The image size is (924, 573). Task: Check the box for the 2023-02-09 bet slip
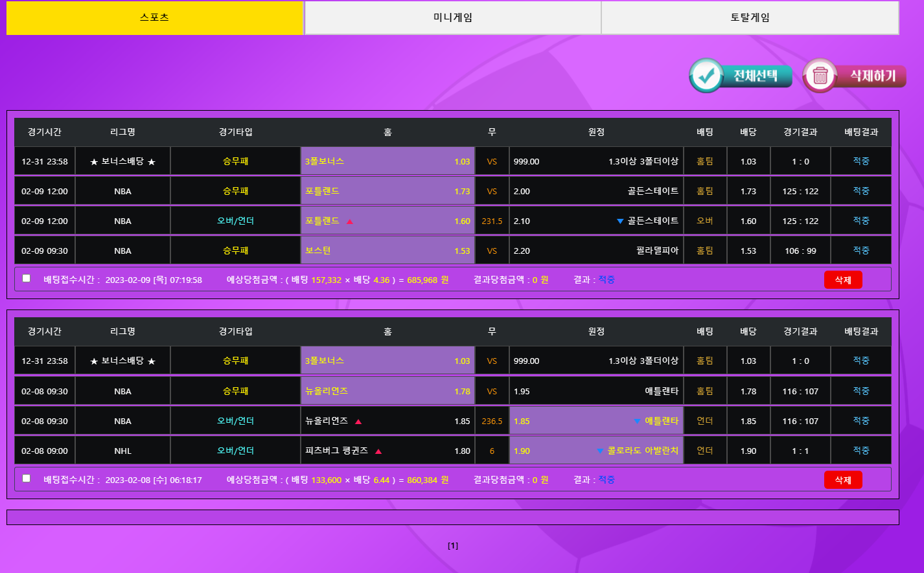pyautogui.click(x=27, y=278)
